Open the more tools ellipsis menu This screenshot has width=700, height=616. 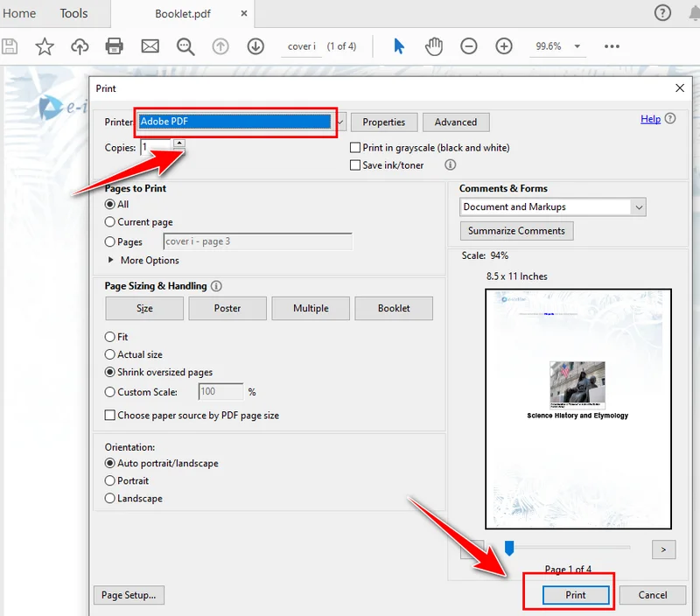pyautogui.click(x=612, y=46)
